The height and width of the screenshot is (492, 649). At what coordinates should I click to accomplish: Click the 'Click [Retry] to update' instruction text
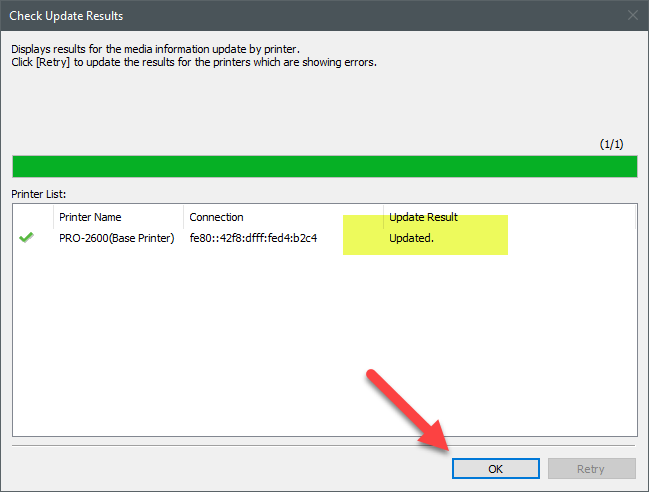click(x=193, y=61)
